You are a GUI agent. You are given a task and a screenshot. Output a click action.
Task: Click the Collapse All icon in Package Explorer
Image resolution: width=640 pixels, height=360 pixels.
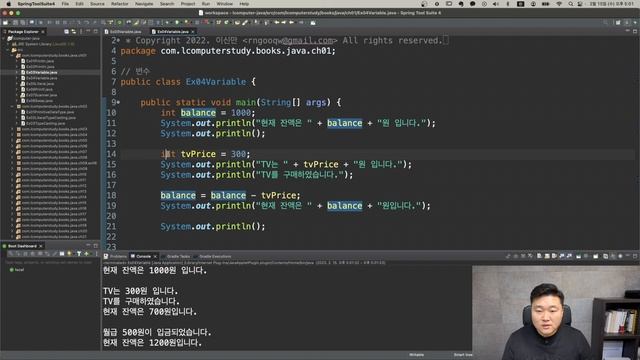click(x=67, y=31)
